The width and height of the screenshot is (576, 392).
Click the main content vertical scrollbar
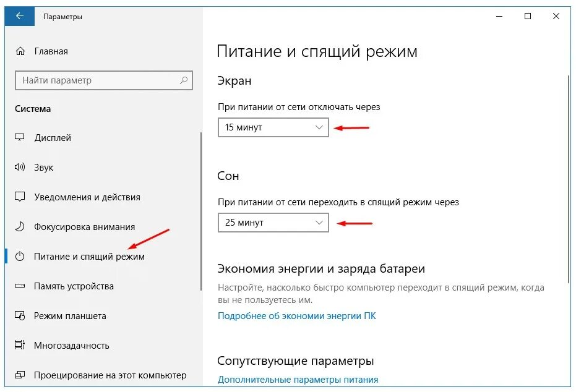[x=569, y=179]
